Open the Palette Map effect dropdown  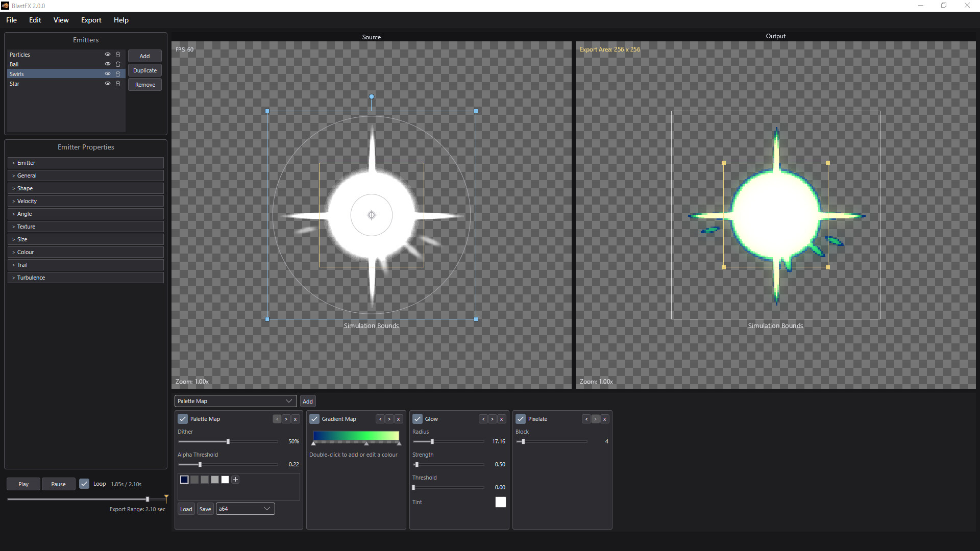tap(235, 401)
